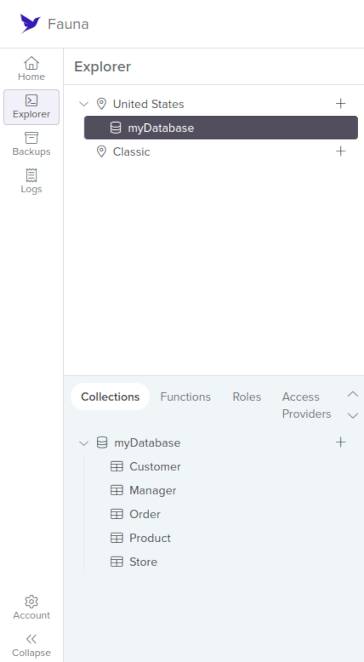Open the Order collection
This screenshot has width=364, height=662.
145,514
